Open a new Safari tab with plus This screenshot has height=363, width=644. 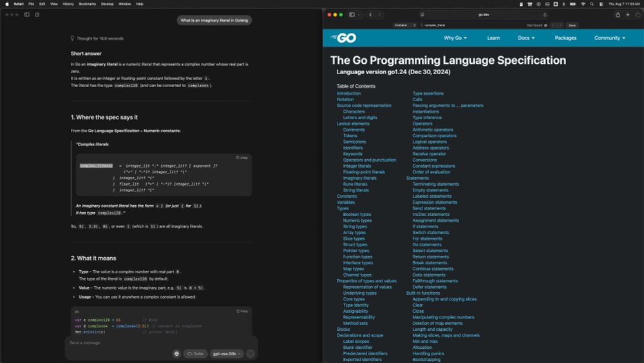[627, 14]
